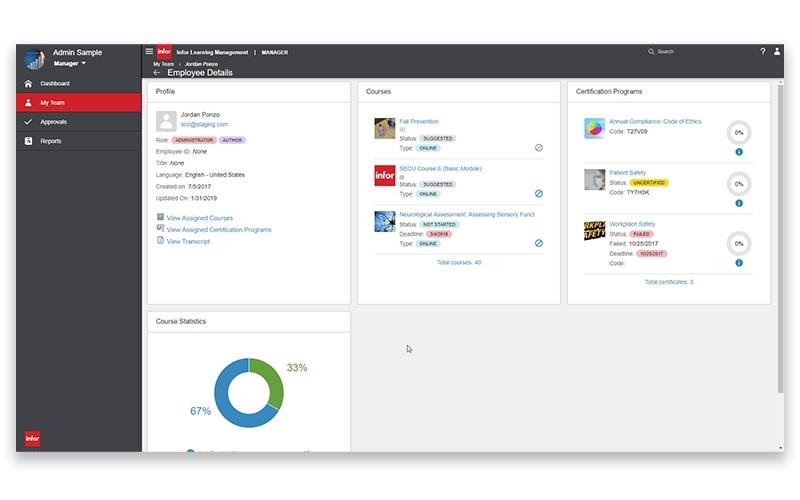Click My Team breadcrumb link

click(x=163, y=64)
